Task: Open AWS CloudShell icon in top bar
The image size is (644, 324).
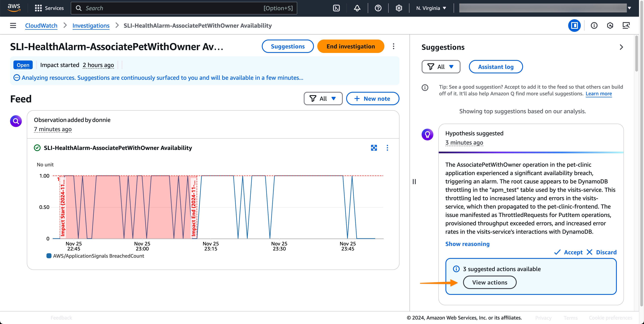Action: point(336,8)
